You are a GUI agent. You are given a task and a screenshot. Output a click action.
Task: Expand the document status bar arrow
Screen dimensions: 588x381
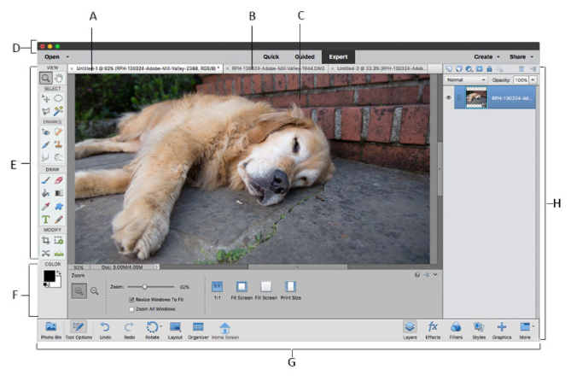pyautogui.click(x=157, y=267)
